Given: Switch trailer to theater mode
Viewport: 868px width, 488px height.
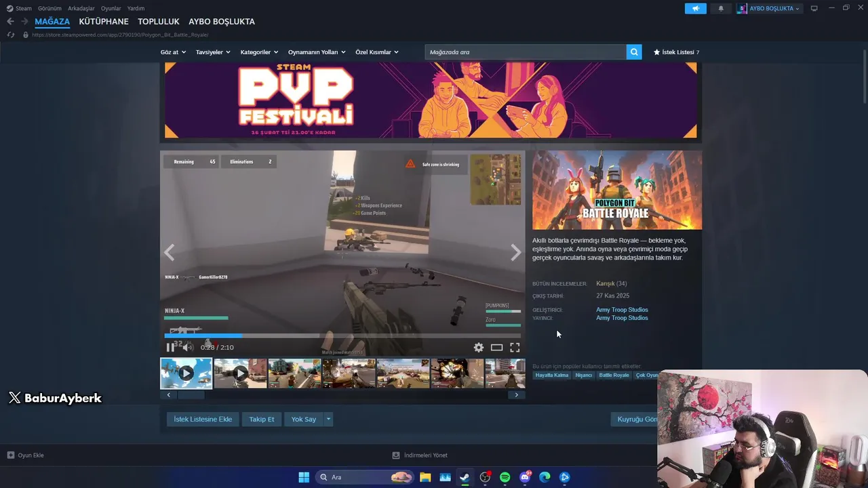Looking at the screenshot, I should (497, 347).
